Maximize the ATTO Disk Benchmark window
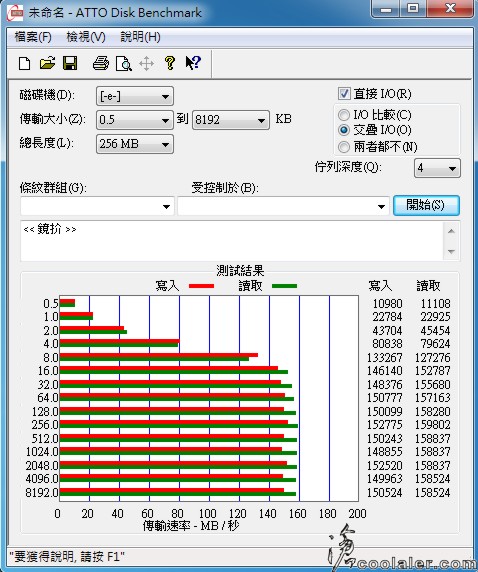Image resolution: width=478 pixels, height=572 pixels. point(413,9)
